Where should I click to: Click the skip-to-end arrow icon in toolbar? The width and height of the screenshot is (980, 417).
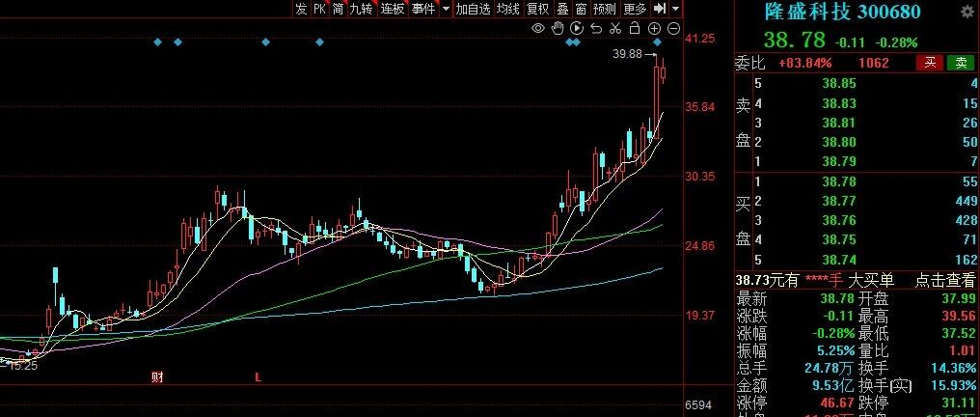pos(660,9)
